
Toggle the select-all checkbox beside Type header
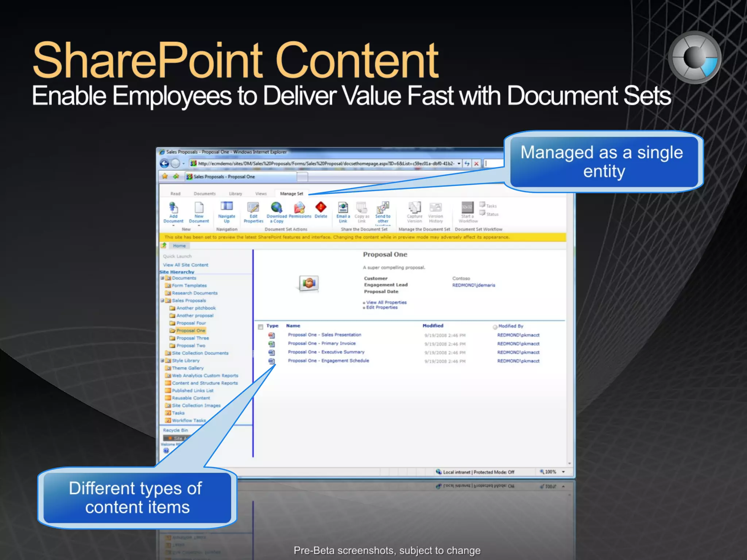(x=260, y=327)
